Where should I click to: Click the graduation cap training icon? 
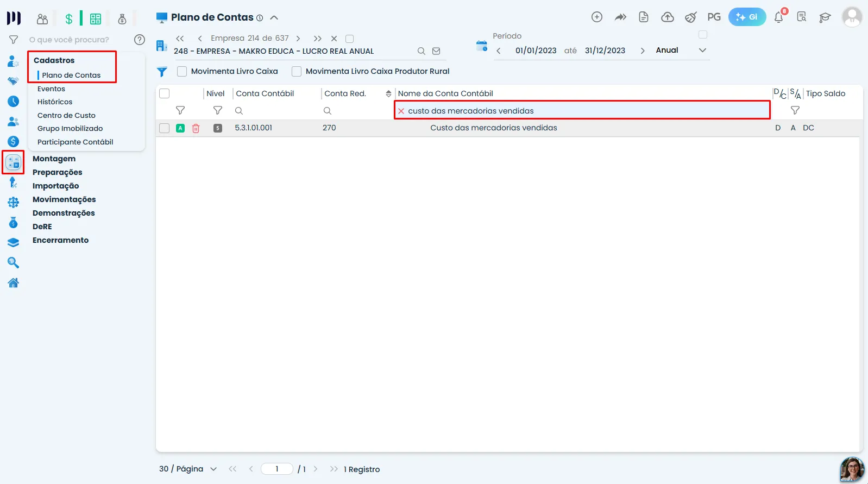tap(825, 17)
